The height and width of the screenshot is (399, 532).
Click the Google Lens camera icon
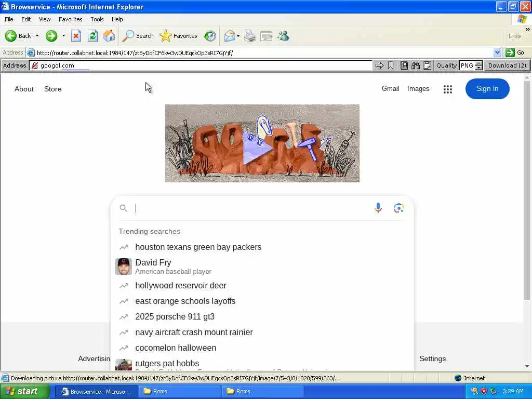click(398, 208)
